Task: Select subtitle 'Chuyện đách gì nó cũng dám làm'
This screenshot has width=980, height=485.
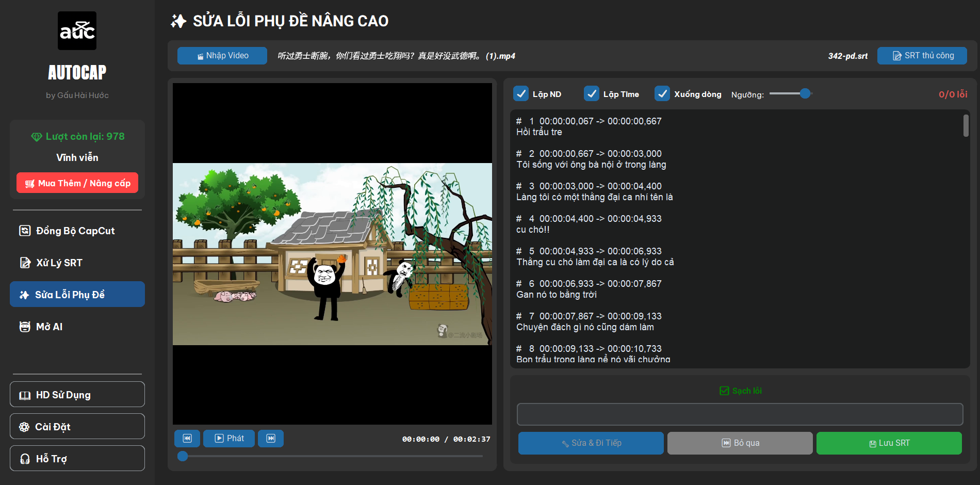Action: (x=585, y=327)
